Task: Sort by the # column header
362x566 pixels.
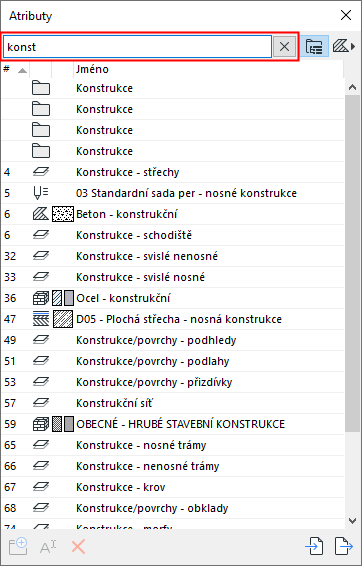Action: pos(15,69)
